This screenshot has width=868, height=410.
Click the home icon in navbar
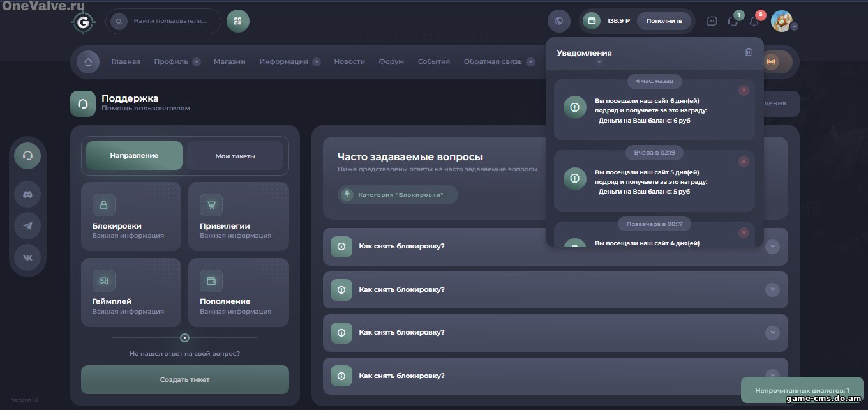pos(88,62)
